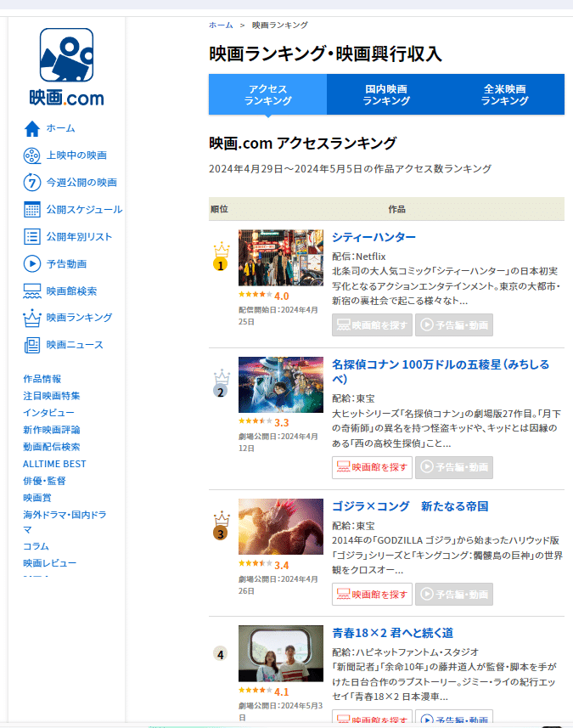Click greyed 予告編・動画 button for シティーハンター

[x=454, y=325]
